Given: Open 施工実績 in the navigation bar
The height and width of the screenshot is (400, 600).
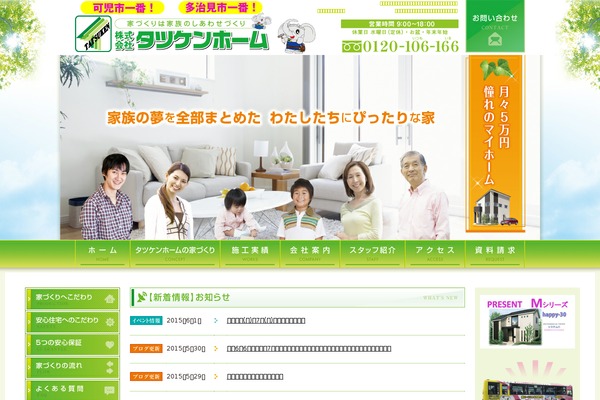Looking at the screenshot, I should [250, 254].
